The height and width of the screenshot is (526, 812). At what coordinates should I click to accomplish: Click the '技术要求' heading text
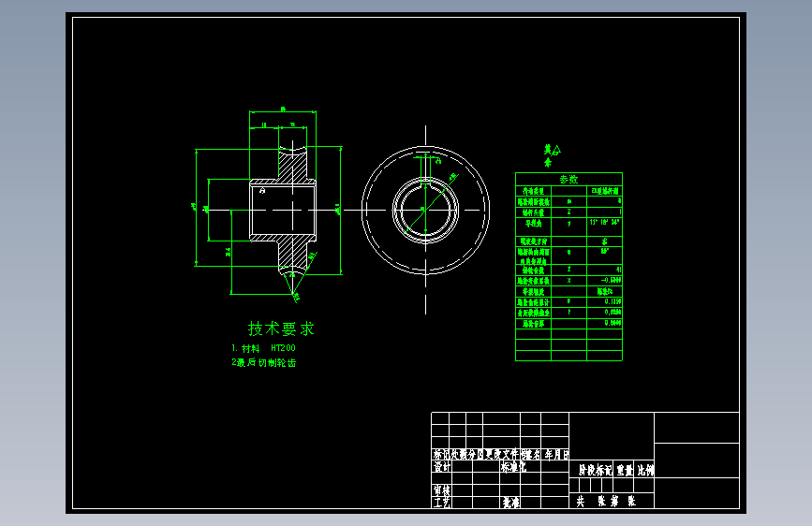pyautogui.click(x=281, y=329)
